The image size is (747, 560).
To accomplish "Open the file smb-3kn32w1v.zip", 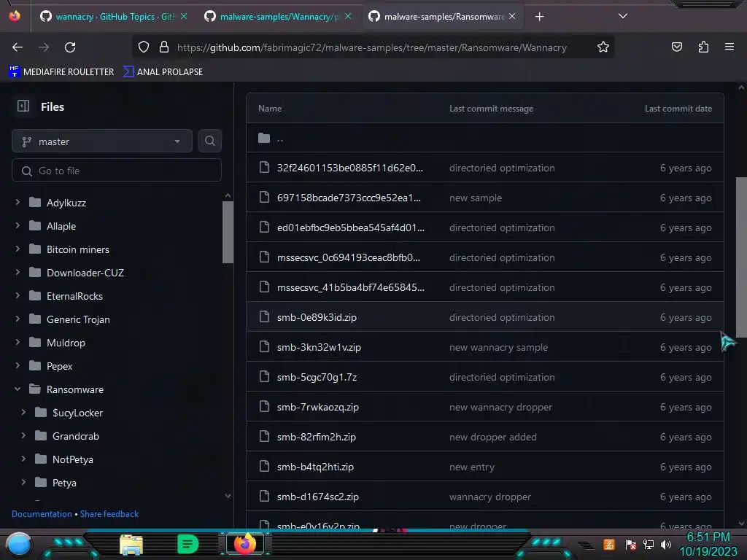I will 319,347.
